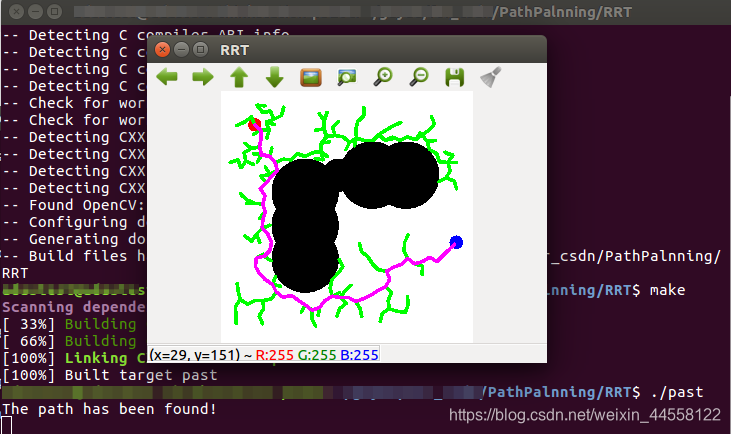Close the terminal window
Viewport: 731px width, 434px height.
(x=16, y=11)
